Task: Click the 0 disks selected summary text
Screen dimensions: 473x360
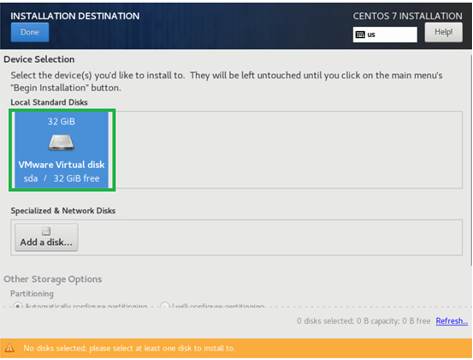Action: [x=364, y=321]
